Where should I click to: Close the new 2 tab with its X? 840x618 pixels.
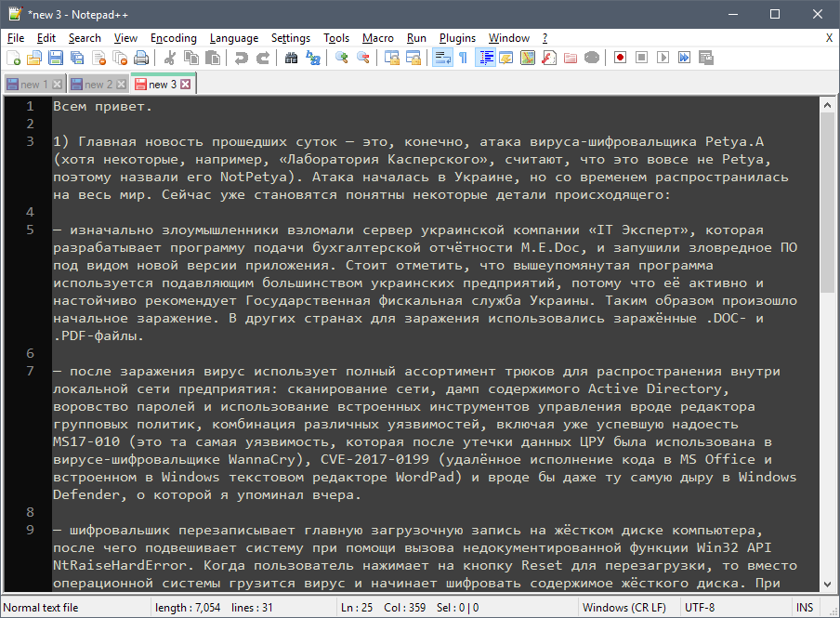tap(122, 85)
